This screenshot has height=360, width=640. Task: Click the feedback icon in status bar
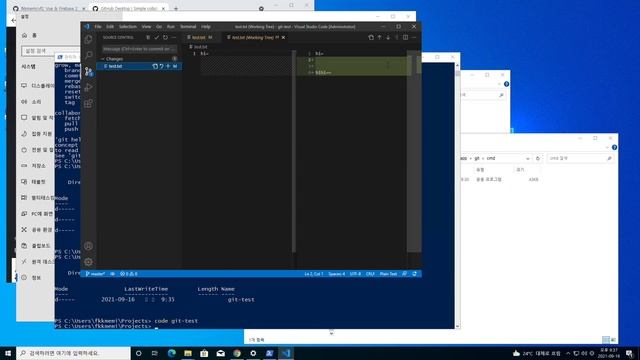tap(404, 274)
